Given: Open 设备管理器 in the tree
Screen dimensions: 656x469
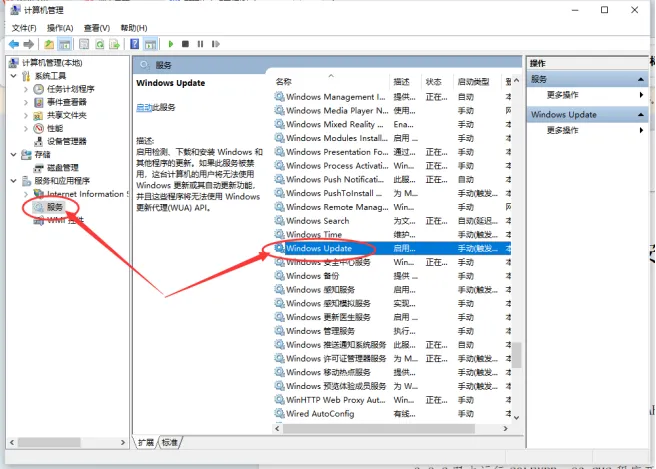Looking at the screenshot, I should click(x=67, y=141).
